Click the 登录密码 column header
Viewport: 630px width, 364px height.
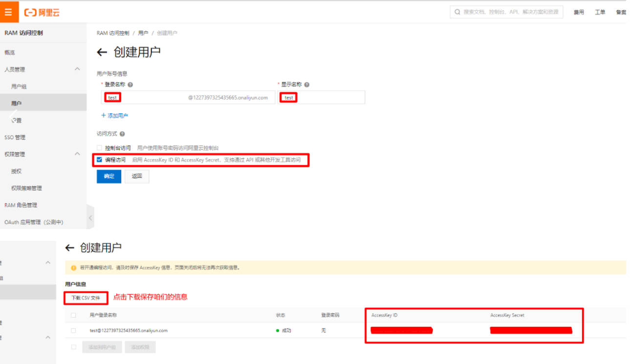pyautogui.click(x=330, y=316)
